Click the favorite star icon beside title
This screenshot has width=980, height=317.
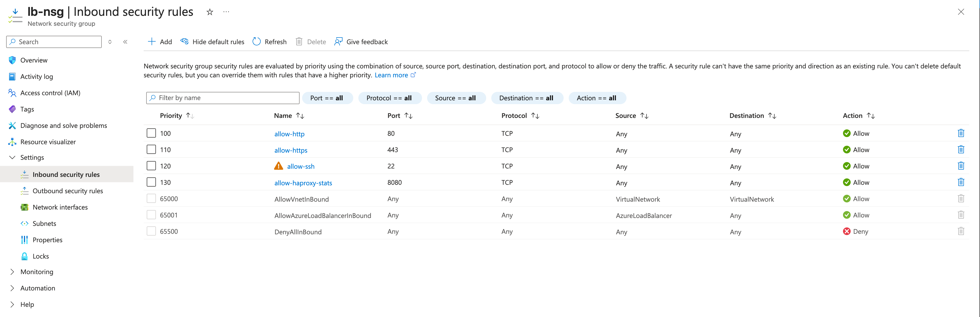[210, 12]
